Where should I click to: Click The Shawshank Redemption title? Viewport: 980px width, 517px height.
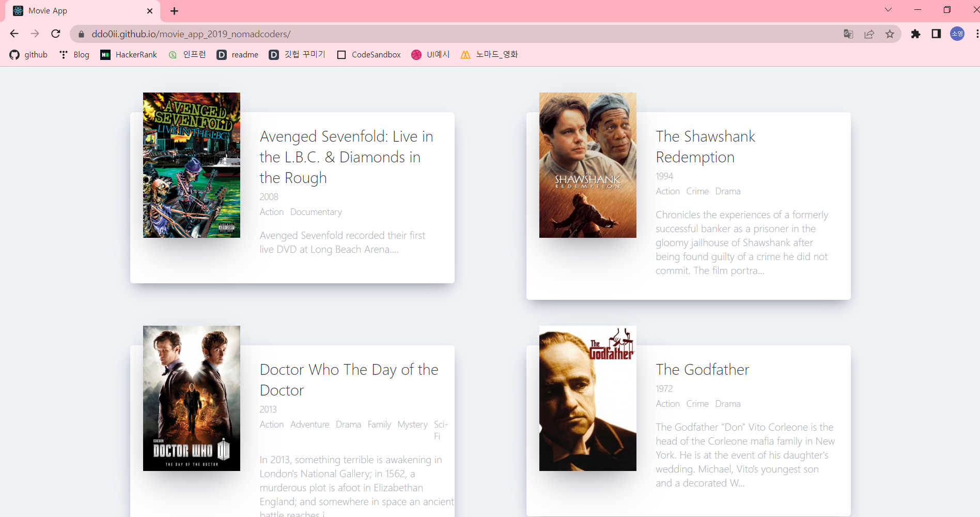click(705, 147)
